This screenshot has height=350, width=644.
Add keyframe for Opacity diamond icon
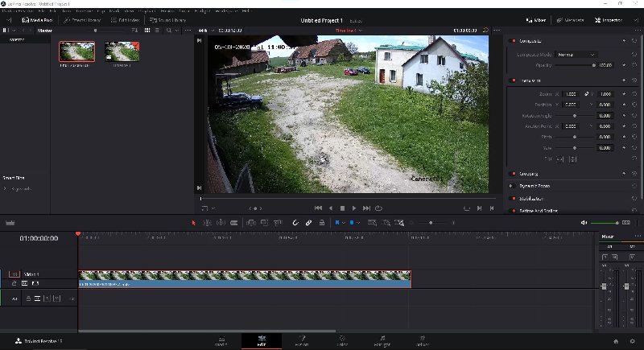pos(625,65)
